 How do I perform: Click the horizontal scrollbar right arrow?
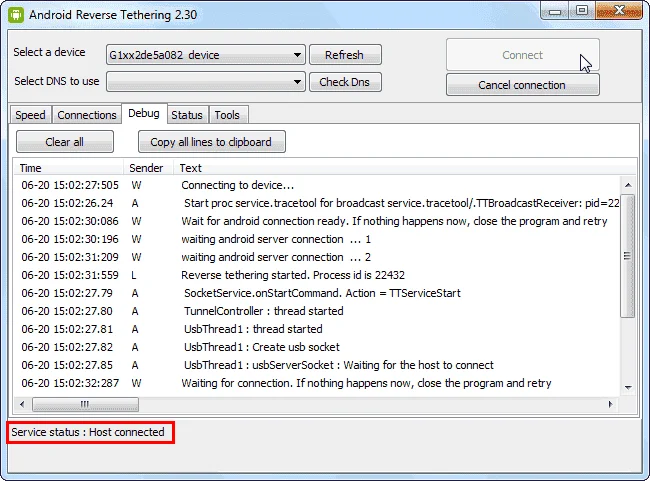[x=610, y=404]
